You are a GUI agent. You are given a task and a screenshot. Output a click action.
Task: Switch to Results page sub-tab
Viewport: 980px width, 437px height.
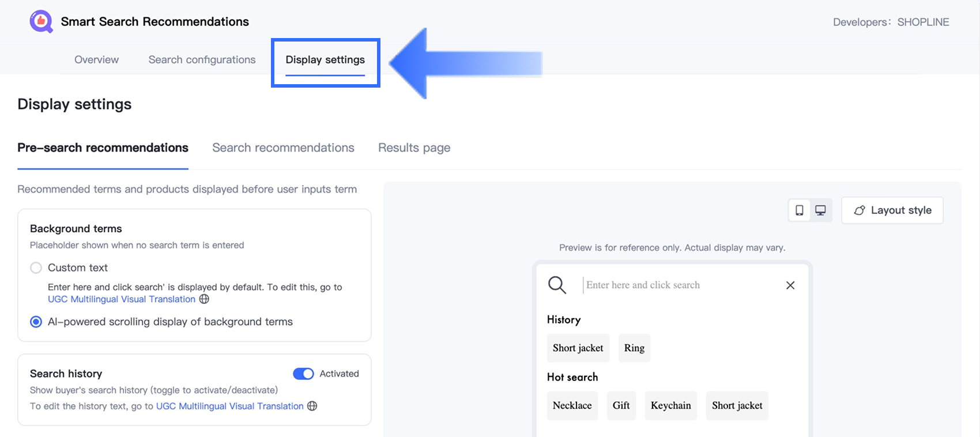414,148
